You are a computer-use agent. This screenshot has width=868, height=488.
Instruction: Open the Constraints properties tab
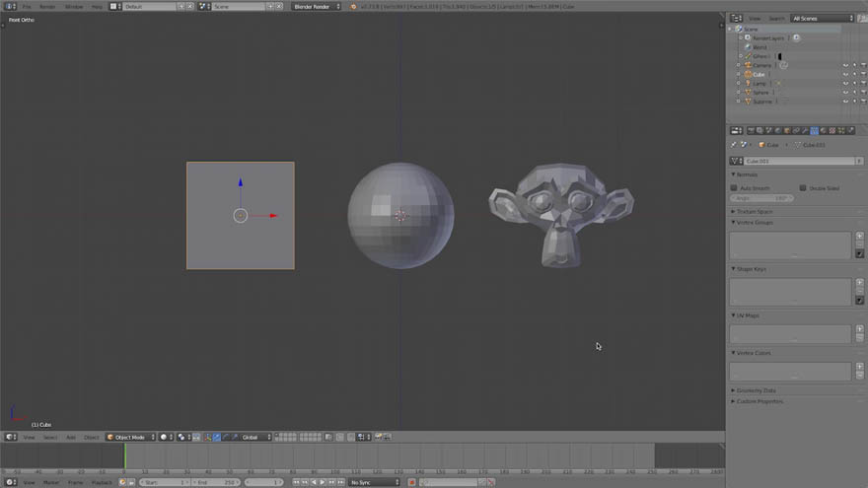796,130
